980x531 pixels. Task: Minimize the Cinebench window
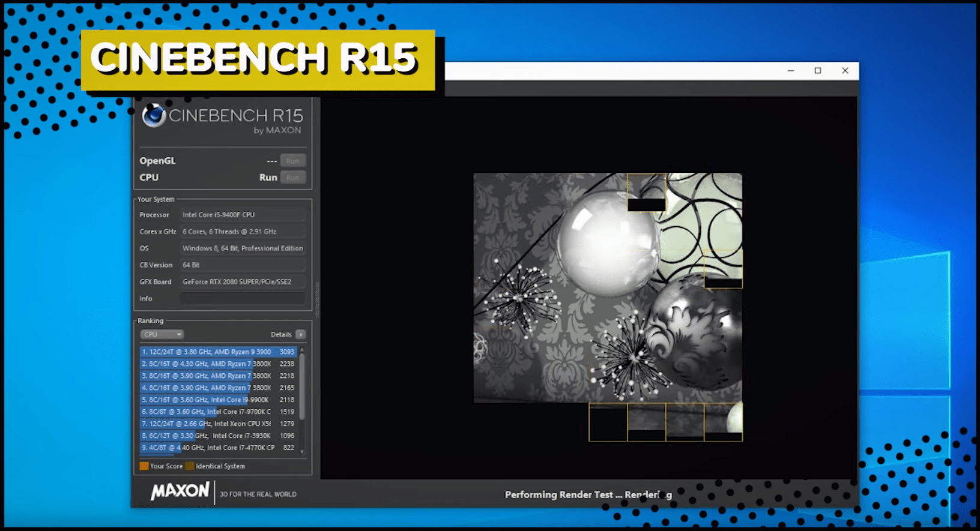(791, 71)
